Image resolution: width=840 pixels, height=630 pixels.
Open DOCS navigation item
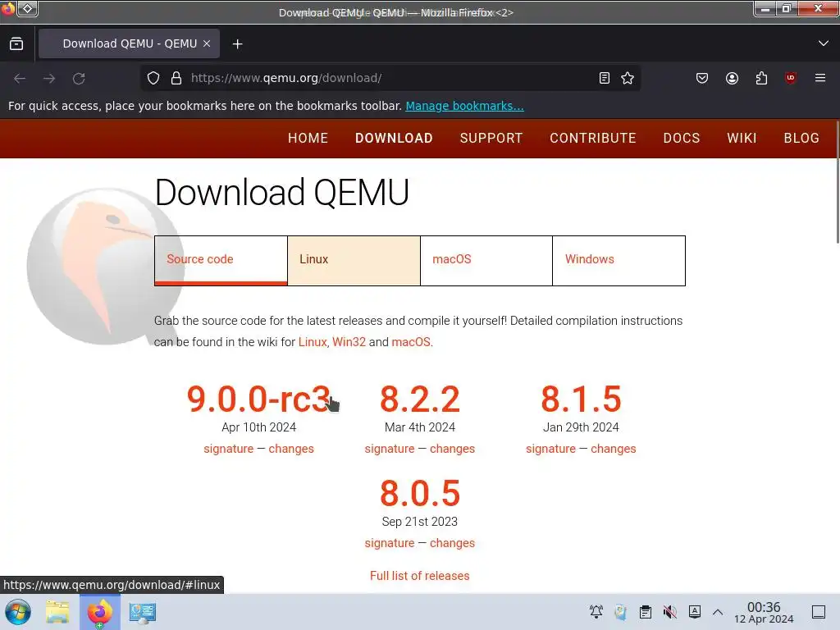click(682, 138)
